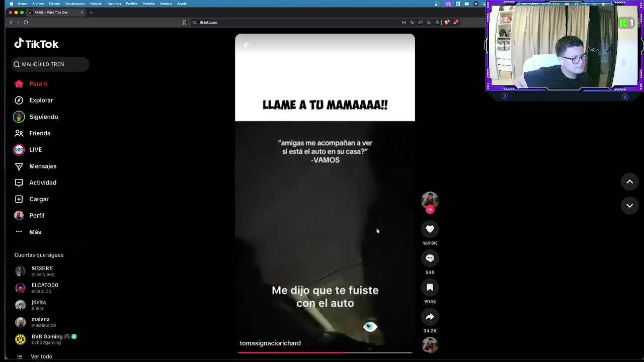The image size is (644, 362).
Task: Click the Brave Shields lion icon
Action: tap(447, 22)
